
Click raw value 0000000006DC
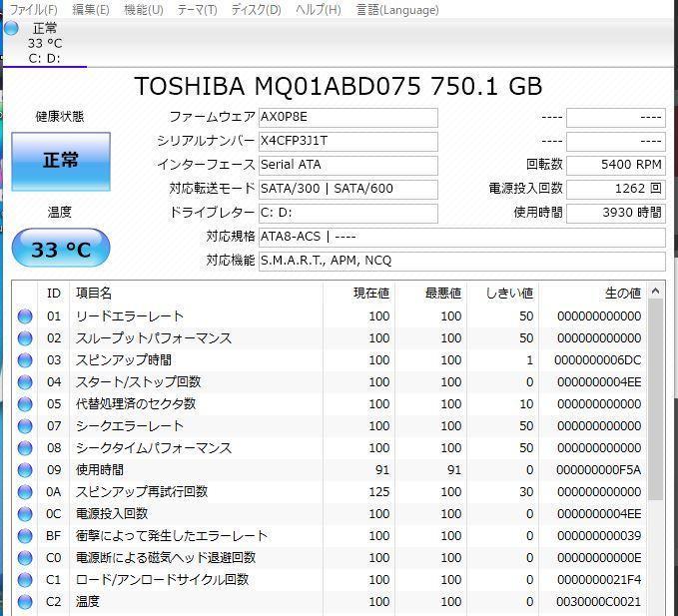597,360
